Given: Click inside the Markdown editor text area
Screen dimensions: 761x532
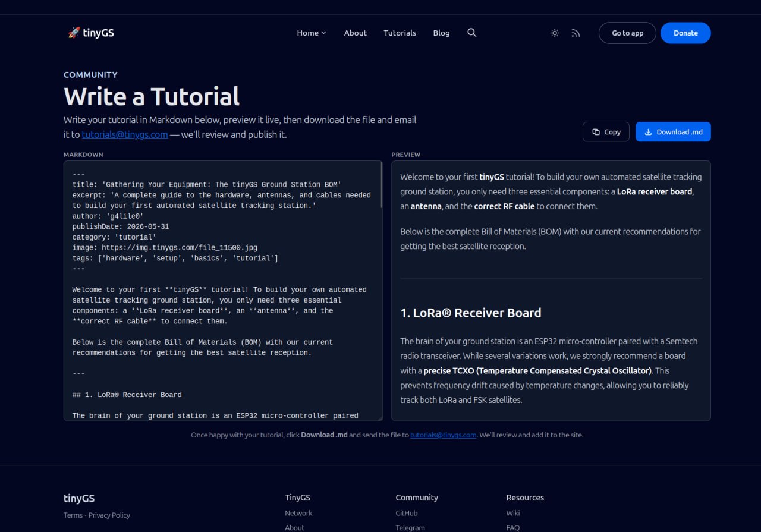Looking at the screenshot, I should click(223, 291).
